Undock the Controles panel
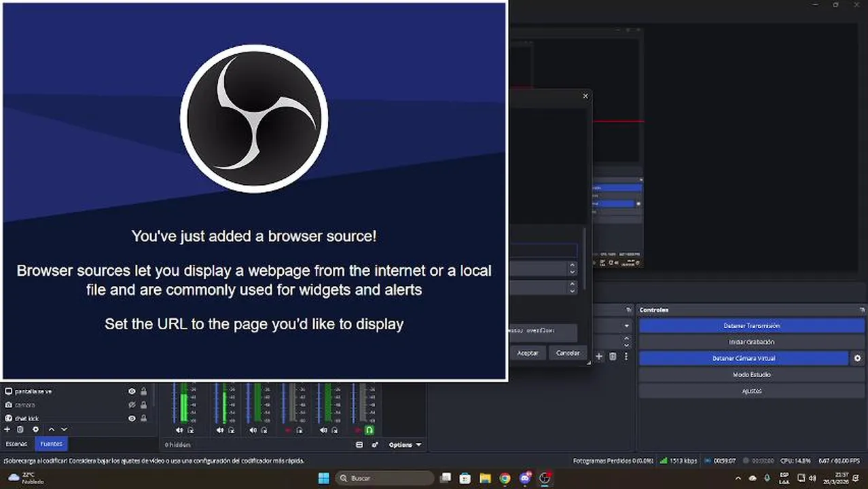Image resolution: width=868 pixels, height=489 pixels. click(862, 310)
